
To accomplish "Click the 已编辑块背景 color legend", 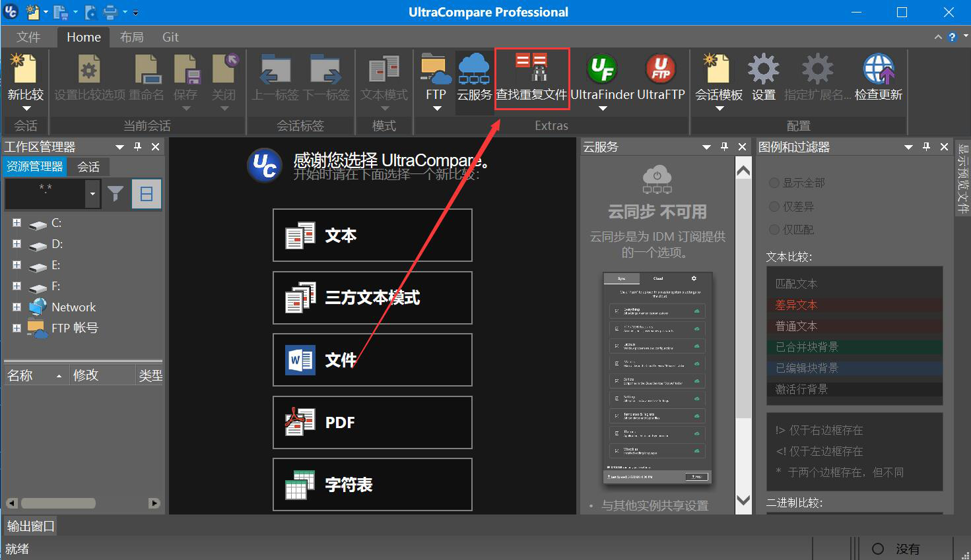I will click(854, 368).
